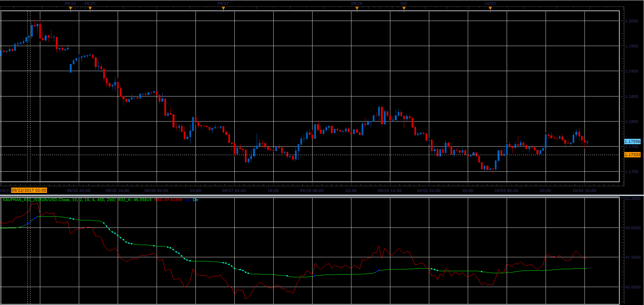Click the 10/03 day marker triangle
644x305 pixels.
(490, 9)
